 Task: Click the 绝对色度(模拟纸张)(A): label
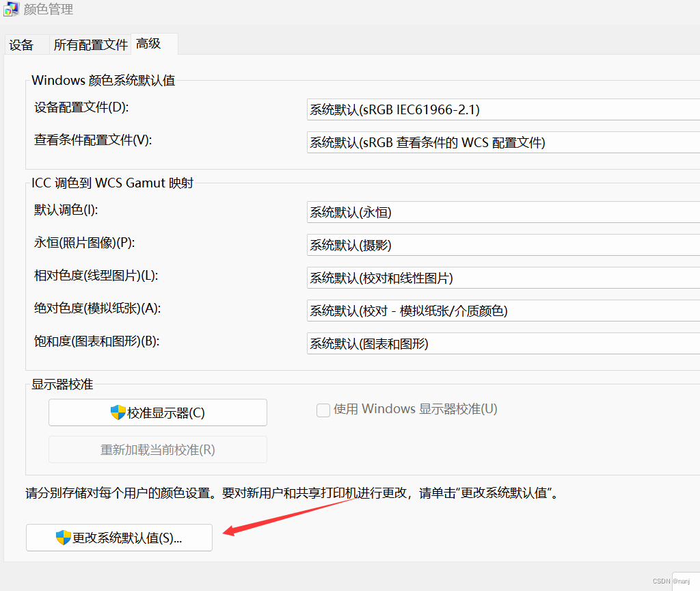97,308
